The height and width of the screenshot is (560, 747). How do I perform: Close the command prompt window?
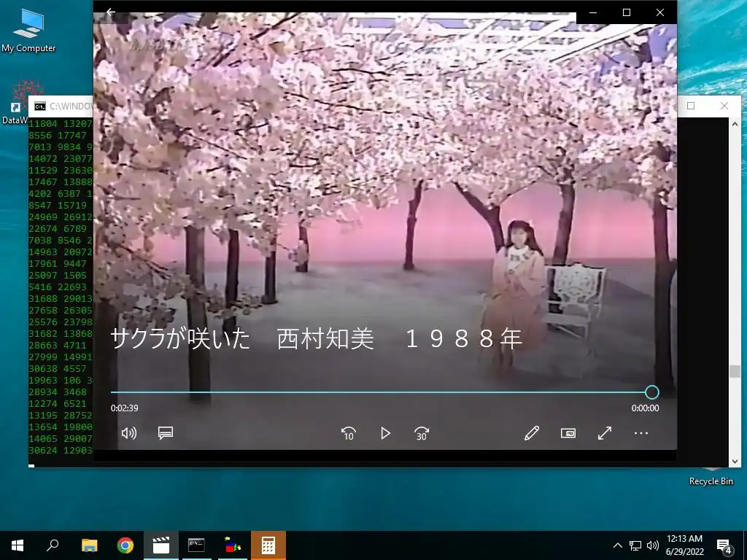click(724, 106)
